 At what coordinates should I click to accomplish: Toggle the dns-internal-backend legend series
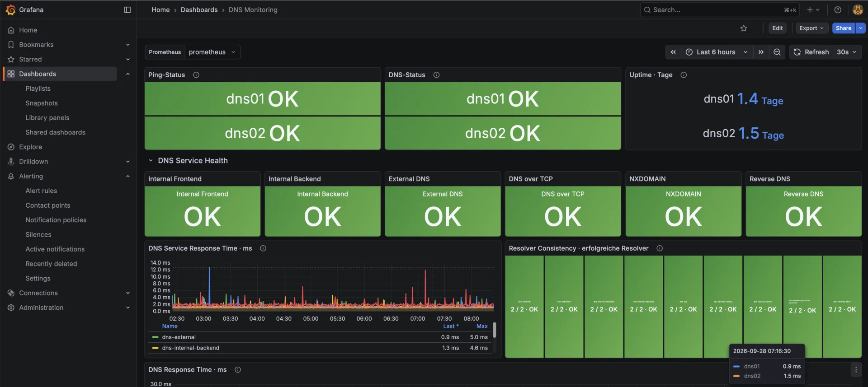pyautogui.click(x=190, y=348)
